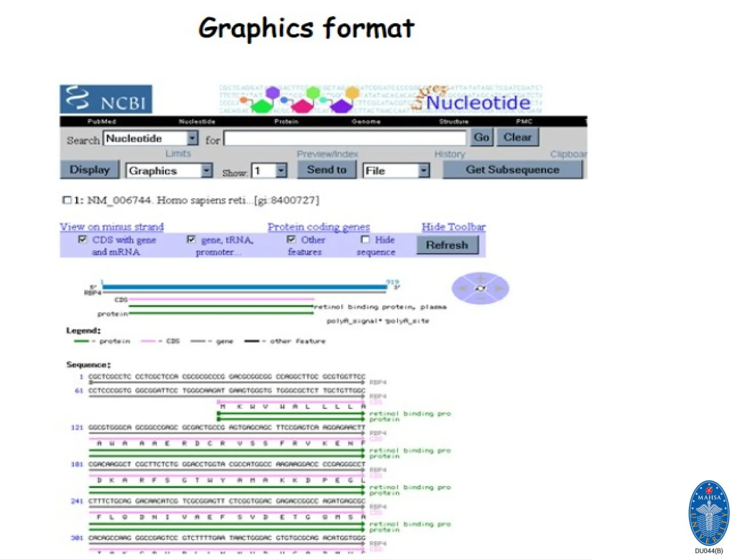Enable the Hide sequence checkbox
The width and height of the screenshot is (747, 560).
(x=365, y=240)
